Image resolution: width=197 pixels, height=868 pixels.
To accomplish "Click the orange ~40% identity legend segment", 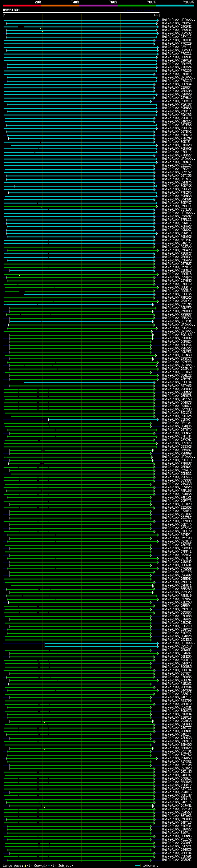I will (x=60, y=6).
